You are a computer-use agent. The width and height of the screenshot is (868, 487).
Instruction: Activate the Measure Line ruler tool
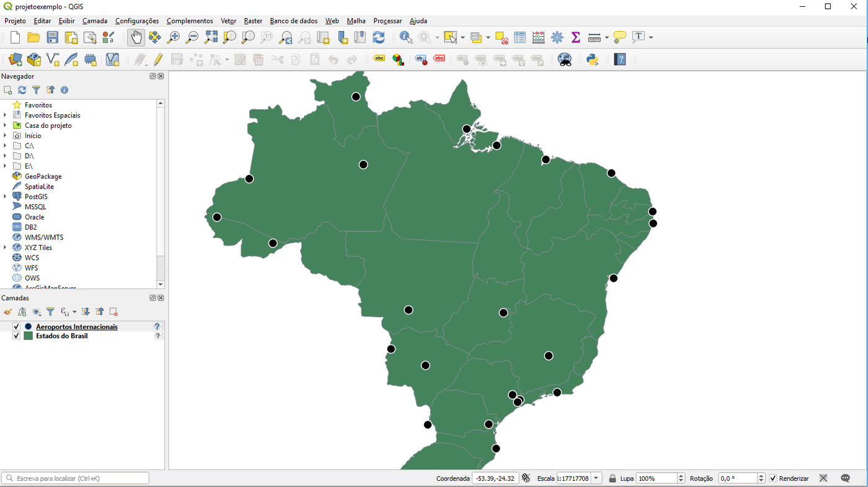point(595,38)
